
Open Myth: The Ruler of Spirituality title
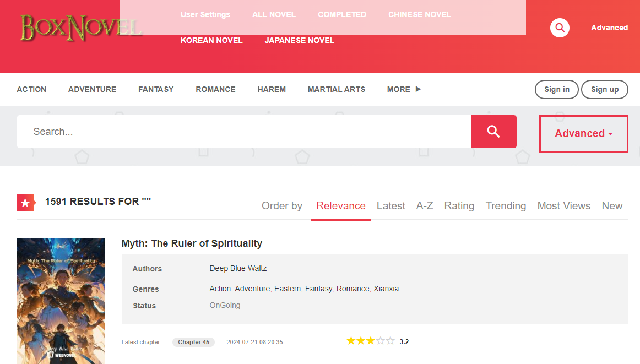[x=192, y=243]
